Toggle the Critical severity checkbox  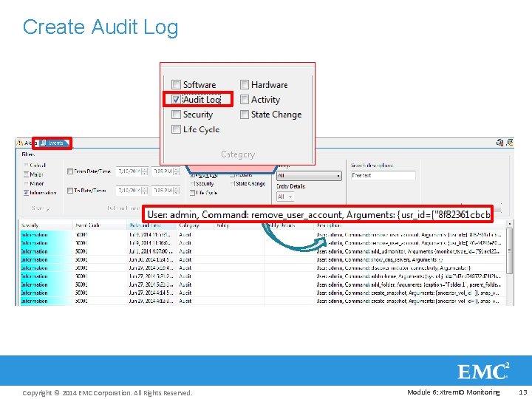coord(26,166)
